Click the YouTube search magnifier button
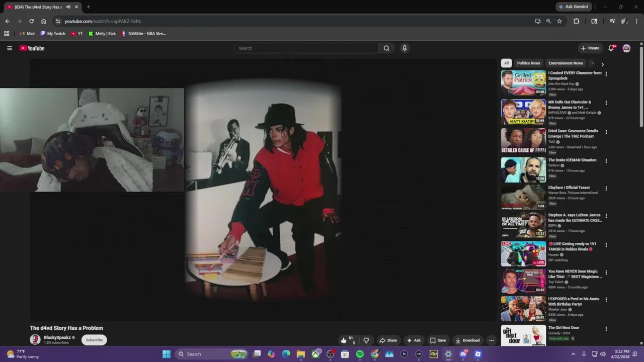The width and height of the screenshot is (644, 362). tap(386, 48)
